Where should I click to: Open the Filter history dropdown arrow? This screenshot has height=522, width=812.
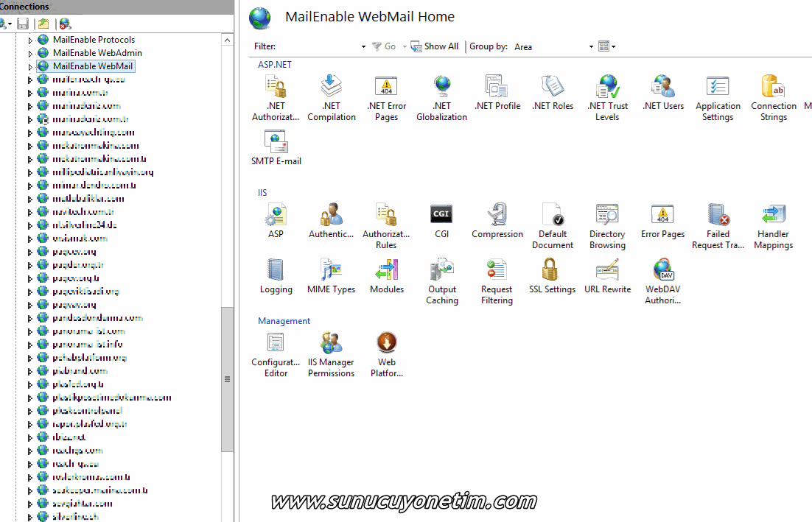(363, 46)
